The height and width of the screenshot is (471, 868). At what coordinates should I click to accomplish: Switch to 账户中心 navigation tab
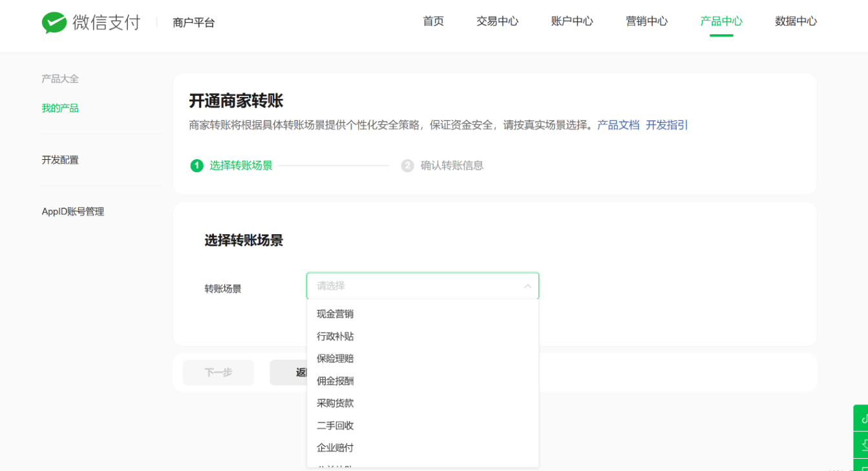pos(572,21)
